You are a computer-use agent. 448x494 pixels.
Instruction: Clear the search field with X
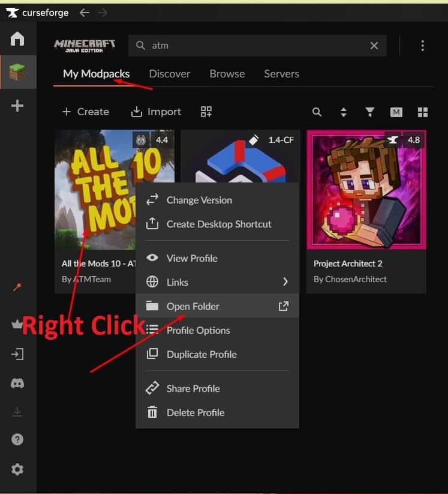tap(374, 46)
